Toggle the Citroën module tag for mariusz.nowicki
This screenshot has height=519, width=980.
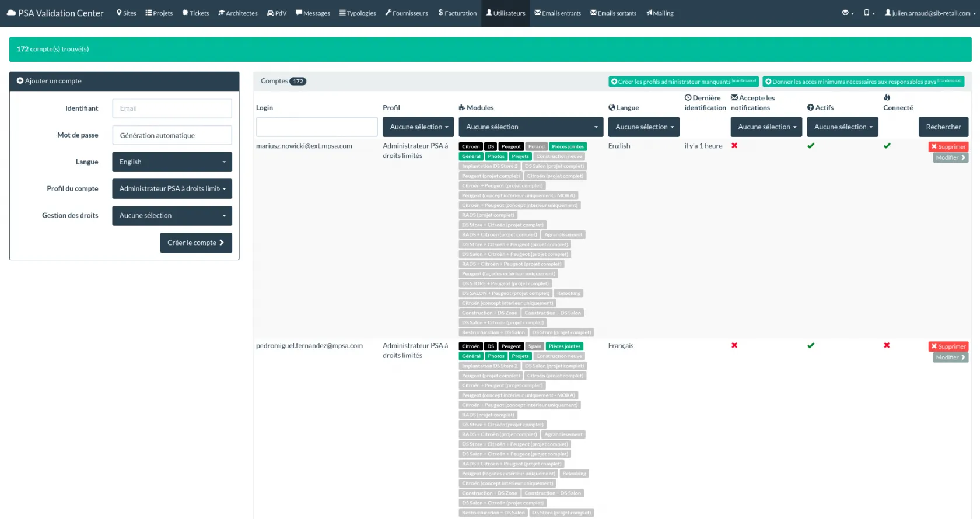tap(471, 146)
